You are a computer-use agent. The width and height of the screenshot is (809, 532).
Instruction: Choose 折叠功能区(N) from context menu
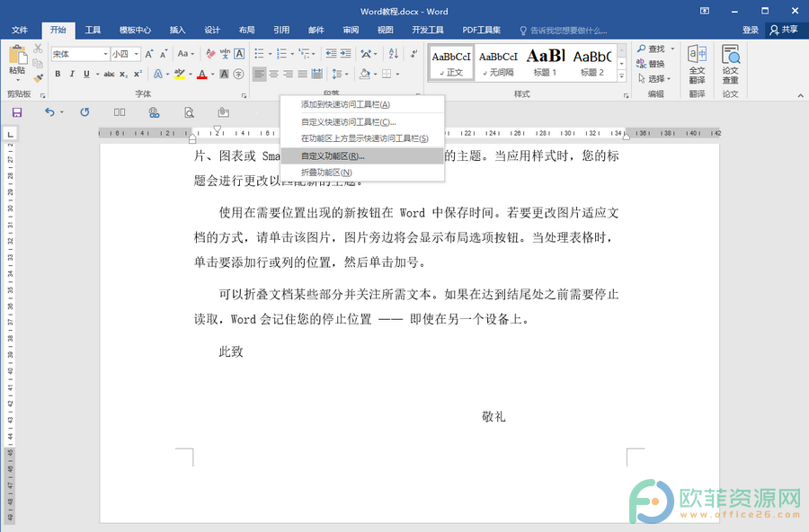pyautogui.click(x=362, y=173)
